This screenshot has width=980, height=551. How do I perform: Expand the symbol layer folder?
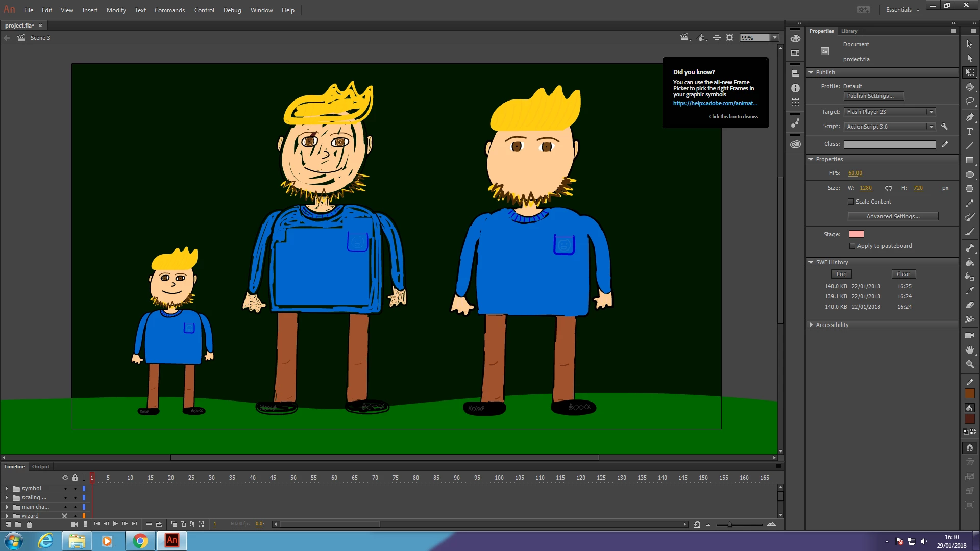point(7,488)
